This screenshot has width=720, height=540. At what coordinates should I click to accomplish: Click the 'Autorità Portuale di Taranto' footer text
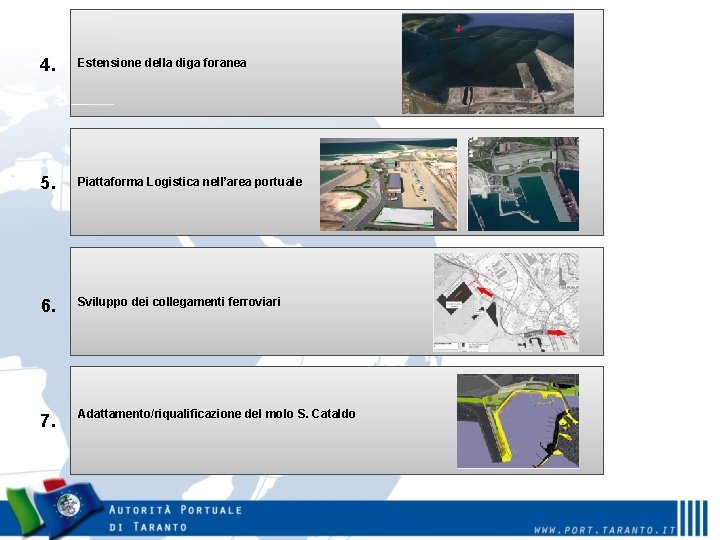[x=175, y=518]
